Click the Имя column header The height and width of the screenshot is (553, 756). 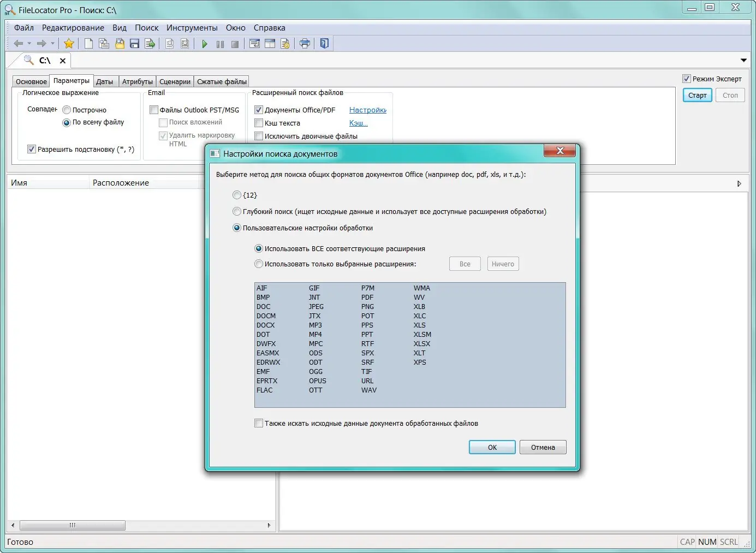(48, 183)
